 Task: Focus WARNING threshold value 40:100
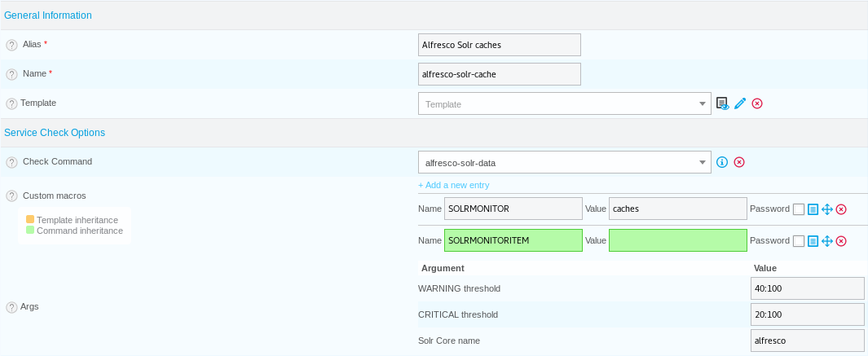click(808, 288)
